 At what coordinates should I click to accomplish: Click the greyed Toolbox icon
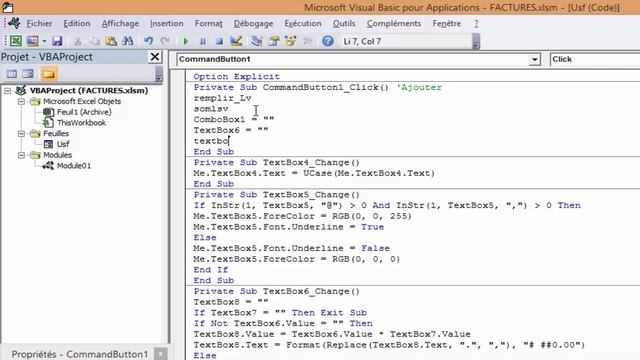point(307,41)
